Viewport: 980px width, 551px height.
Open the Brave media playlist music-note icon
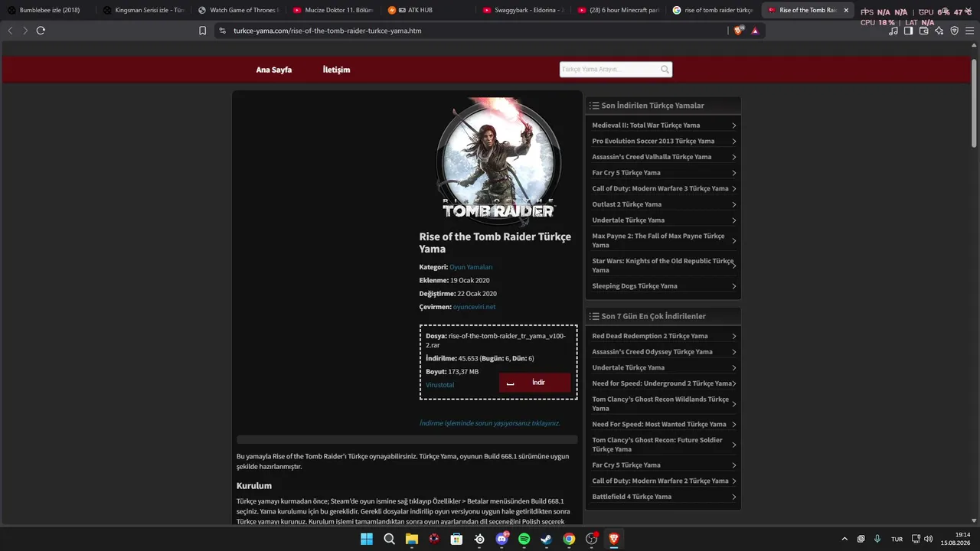pos(893,31)
